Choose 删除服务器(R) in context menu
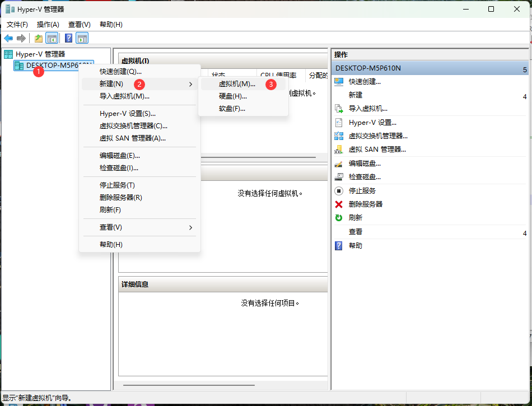 pyautogui.click(x=139, y=198)
